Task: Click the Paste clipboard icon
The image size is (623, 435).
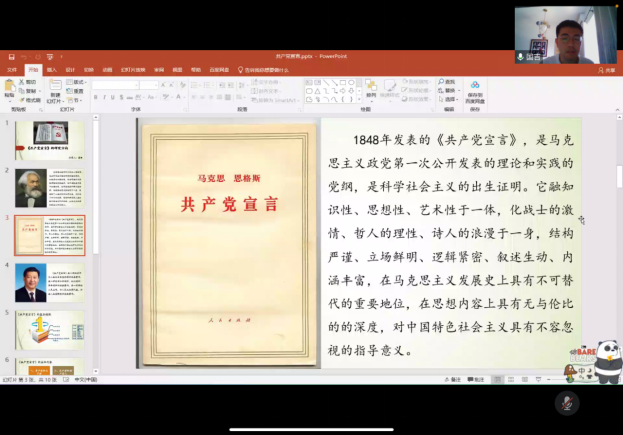Action: (9, 86)
